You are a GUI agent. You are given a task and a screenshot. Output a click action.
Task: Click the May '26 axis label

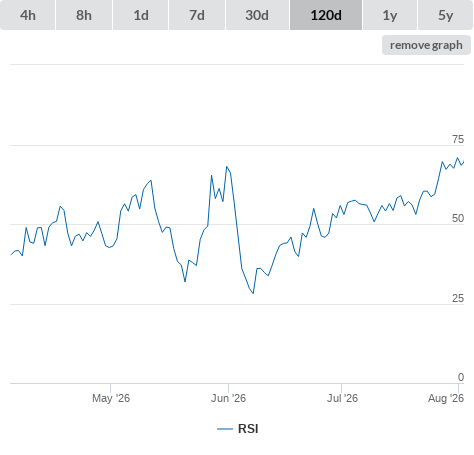coord(111,398)
